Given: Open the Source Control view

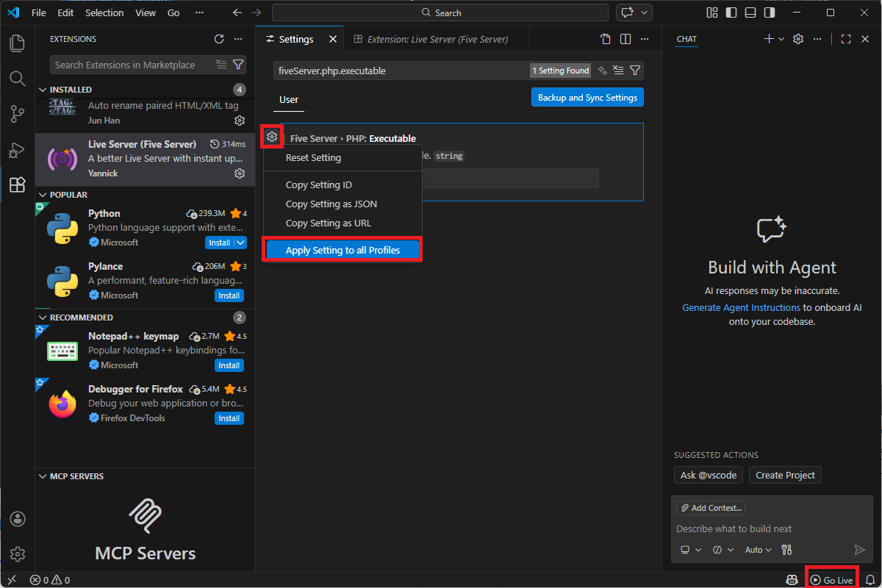Looking at the screenshot, I should pos(17,113).
